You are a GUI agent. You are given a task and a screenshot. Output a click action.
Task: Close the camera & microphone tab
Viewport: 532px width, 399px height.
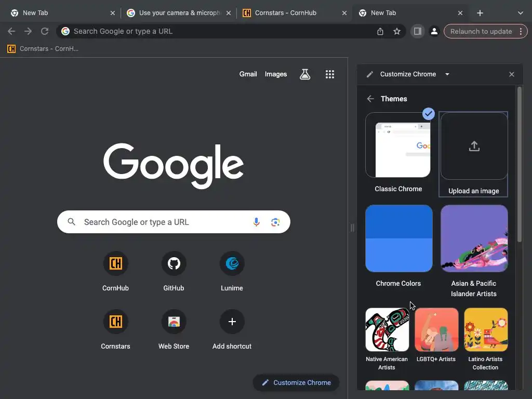(229, 13)
